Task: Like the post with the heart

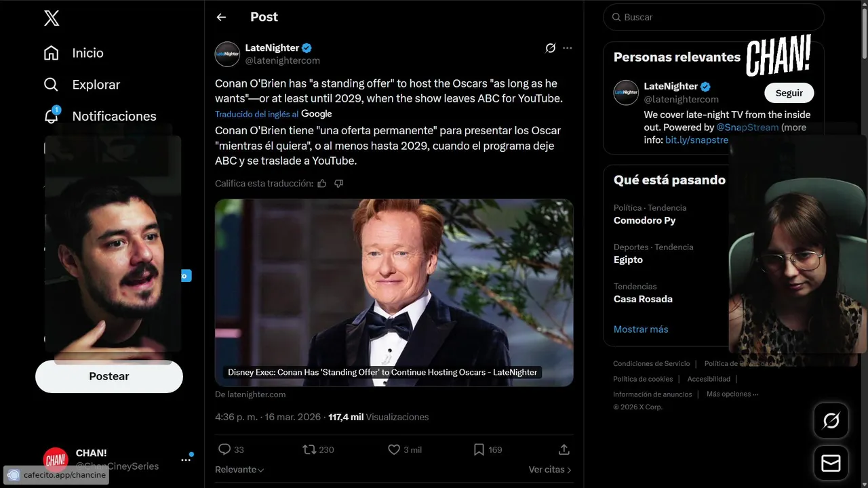Action: point(394,449)
